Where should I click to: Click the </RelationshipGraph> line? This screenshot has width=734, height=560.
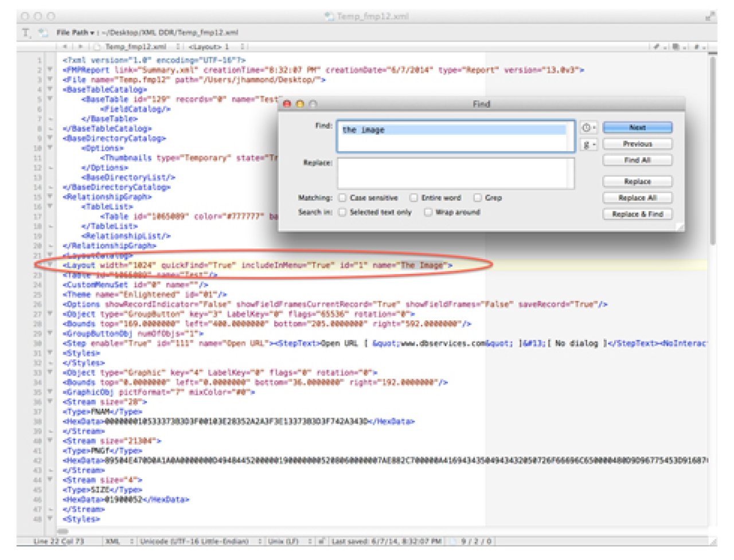[x=110, y=246]
